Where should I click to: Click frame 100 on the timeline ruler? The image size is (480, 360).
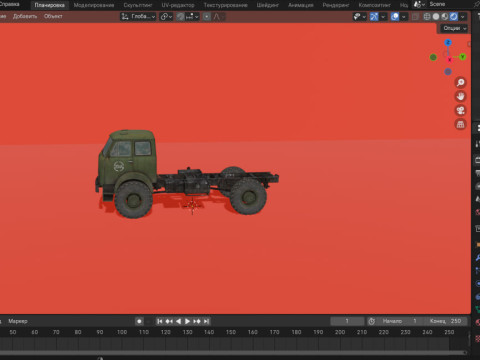tap(122, 332)
